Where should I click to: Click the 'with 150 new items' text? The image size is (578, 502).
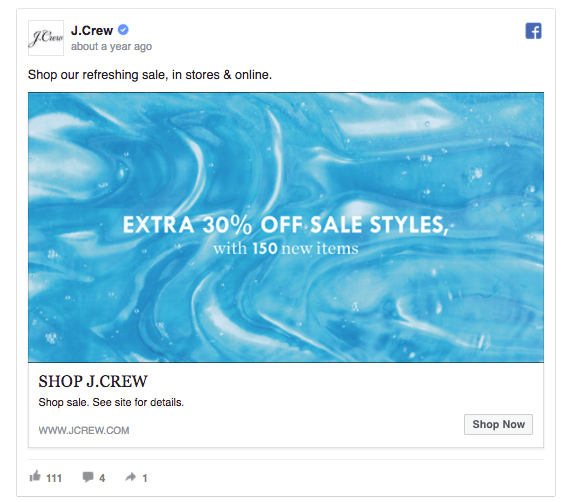[x=286, y=248]
